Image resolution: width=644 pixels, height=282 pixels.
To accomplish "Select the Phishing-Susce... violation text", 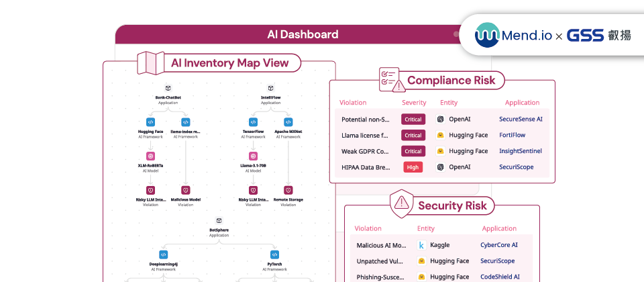I will point(380,277).
